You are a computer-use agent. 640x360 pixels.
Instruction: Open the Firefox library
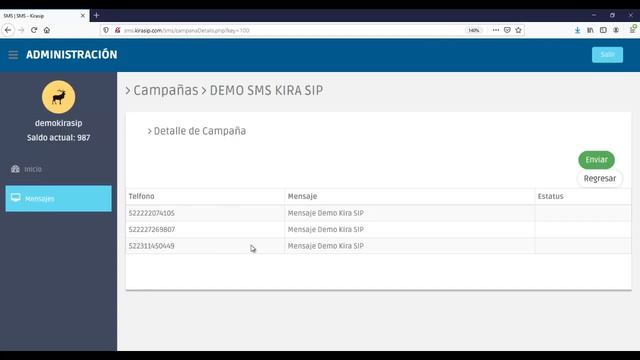[x=590, y=30]
